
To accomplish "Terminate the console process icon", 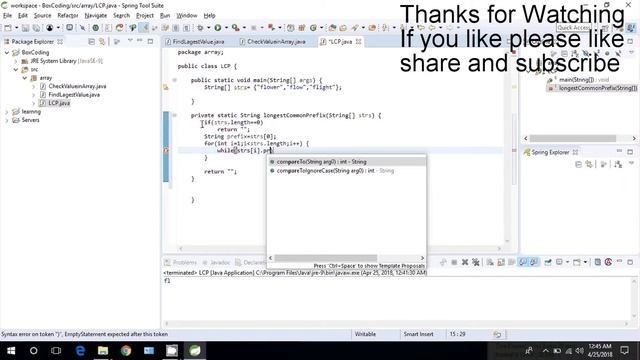I will click(x=454, y=262).
